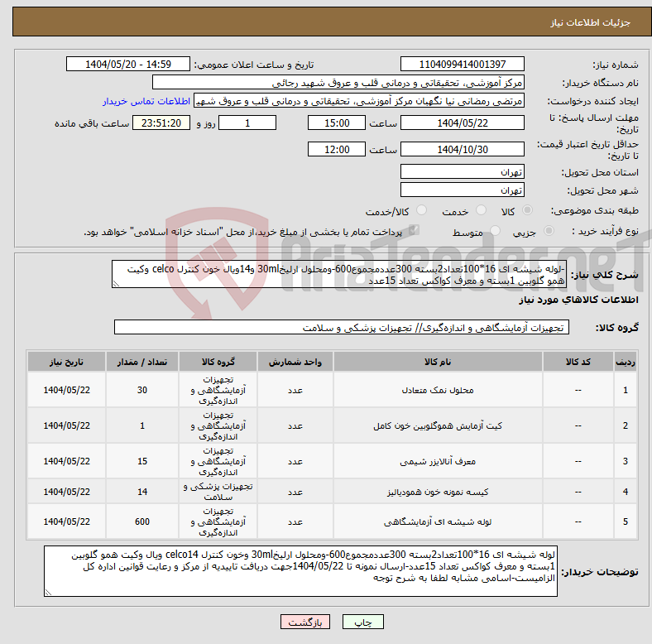Open اطلاعات تماس خریدار link

[x=146, y=101]
